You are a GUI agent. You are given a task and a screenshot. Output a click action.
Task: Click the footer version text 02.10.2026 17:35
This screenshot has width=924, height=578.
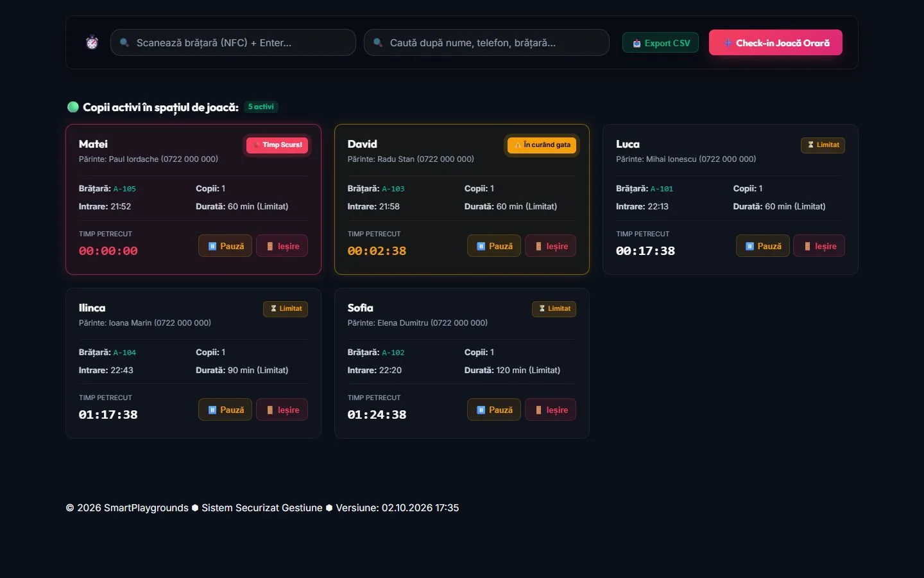point(420,508)
